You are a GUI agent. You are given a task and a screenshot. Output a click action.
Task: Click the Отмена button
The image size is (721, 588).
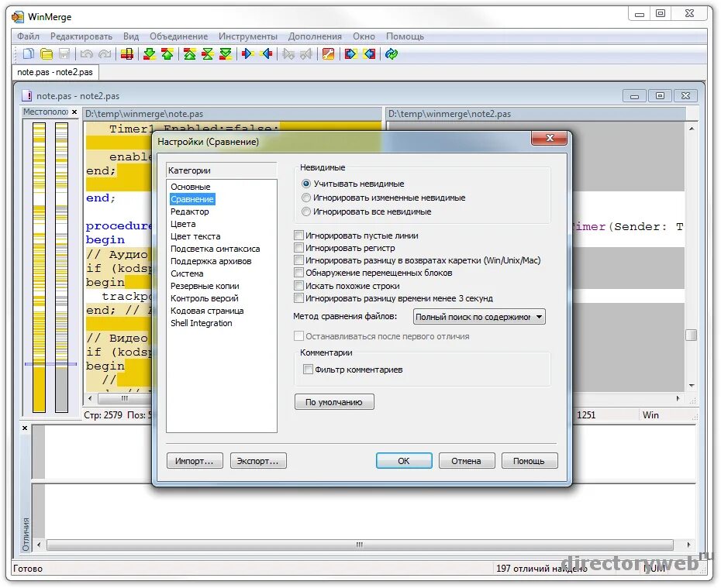(x=466, y=461)
